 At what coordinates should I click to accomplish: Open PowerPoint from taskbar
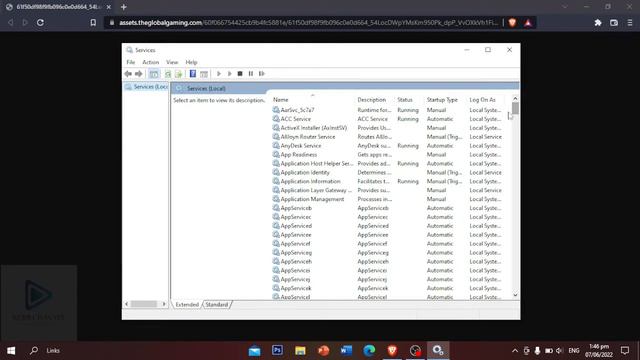click(323, 350)
